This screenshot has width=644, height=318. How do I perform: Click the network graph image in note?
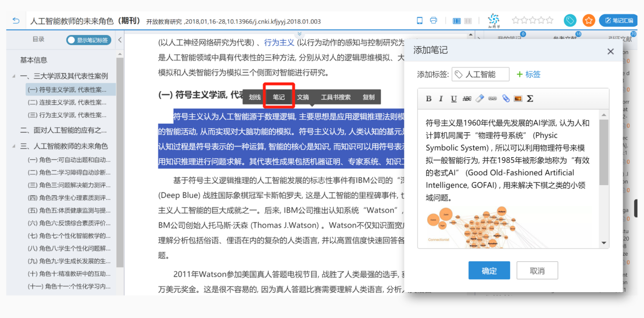point(471,227)
